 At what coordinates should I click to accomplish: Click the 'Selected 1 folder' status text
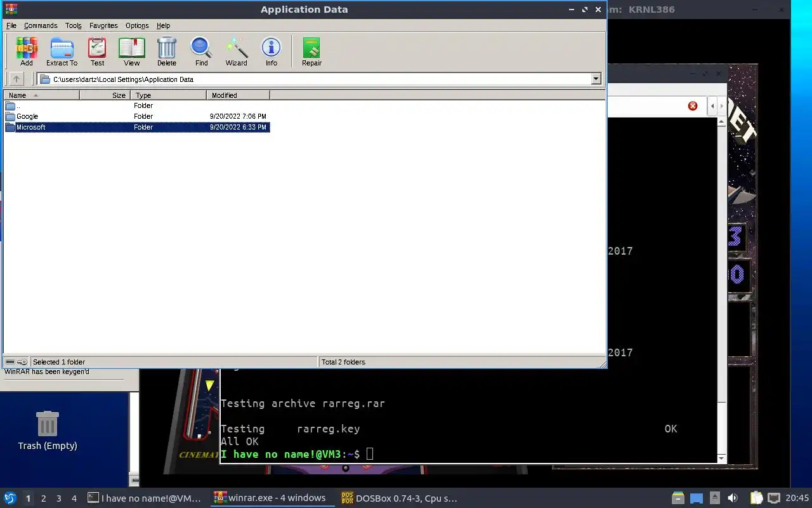click(59, 362)
